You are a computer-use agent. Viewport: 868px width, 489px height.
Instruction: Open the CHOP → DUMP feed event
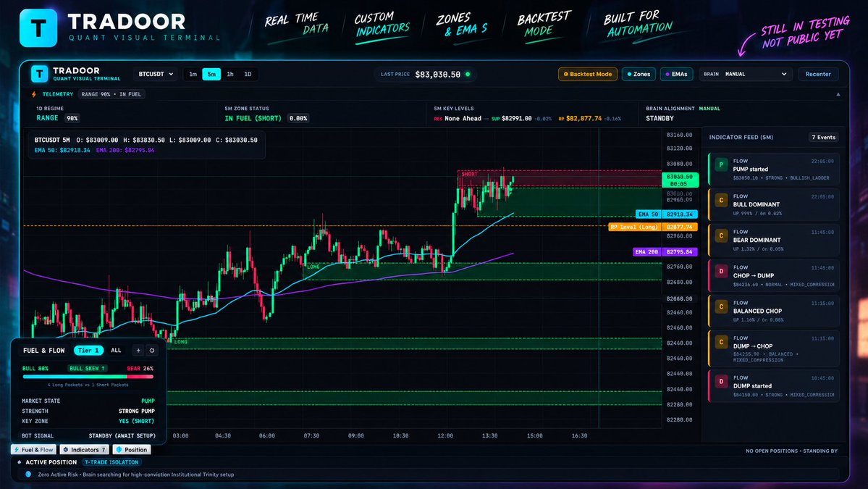click(773, 275)
